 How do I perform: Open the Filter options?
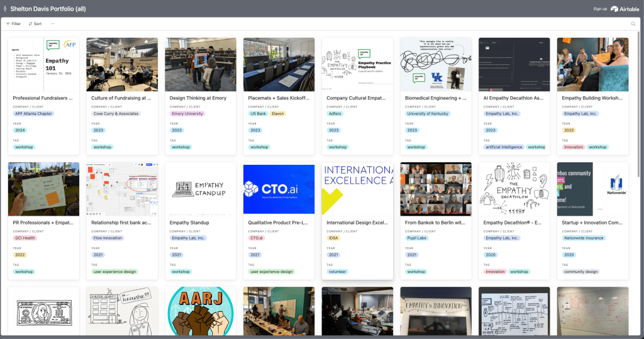tap(13, 24)
